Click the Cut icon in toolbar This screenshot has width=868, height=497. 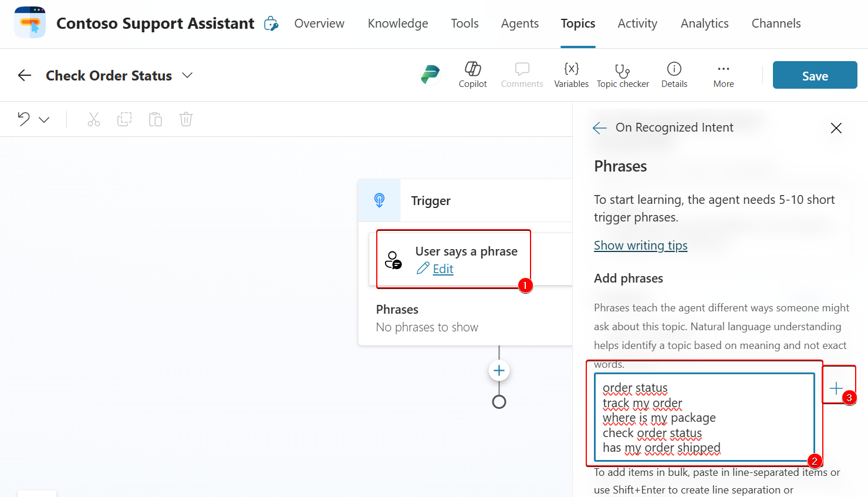click(94, 119)
